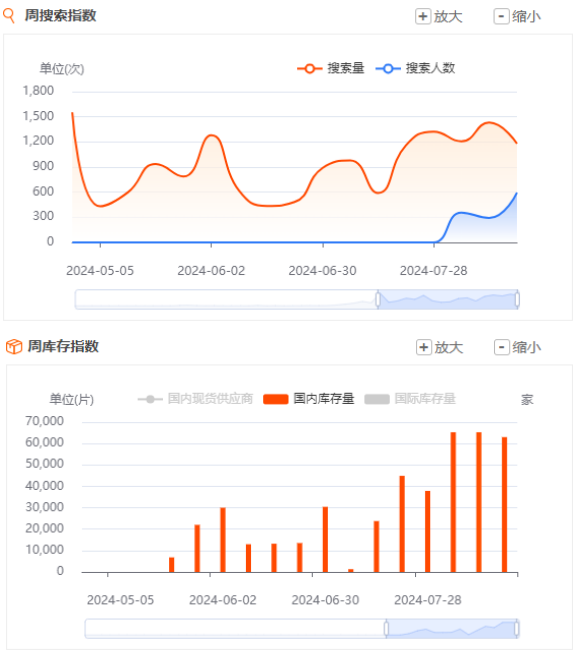Enable the 国内现货供应商 legend series
Image resolution: width=577 pixels, height=657 pixels.
click(x=195, y=398)
